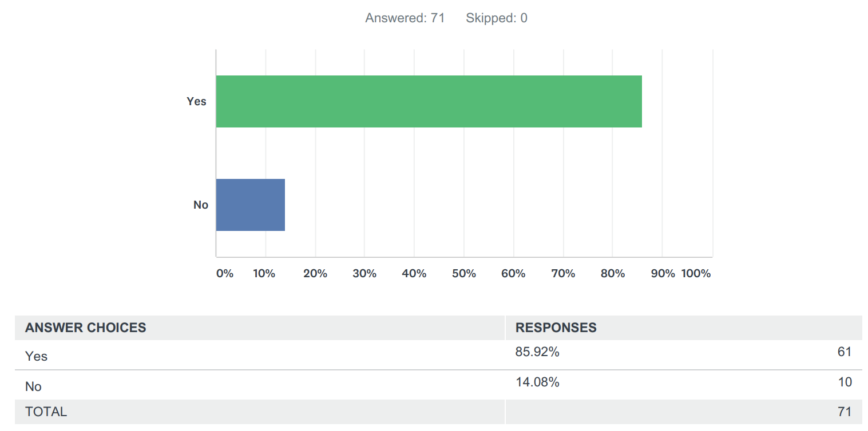Image resolution: width=868 pixels, height=431 pixels.
Task: Click the green Yes bar
Action: pyautogui.click(x=429, y=101)
